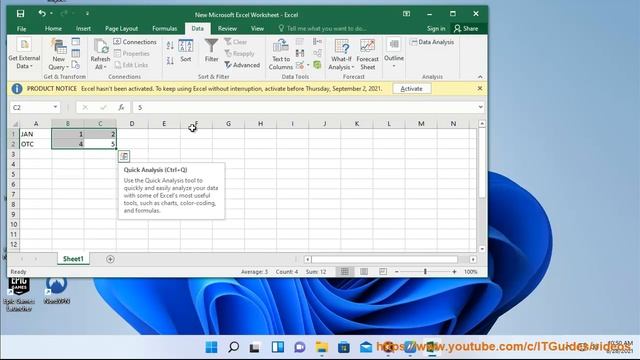Viewport: 640px width, 360px height.
Task: Click Relationships icon
Action: pos(317,53)
